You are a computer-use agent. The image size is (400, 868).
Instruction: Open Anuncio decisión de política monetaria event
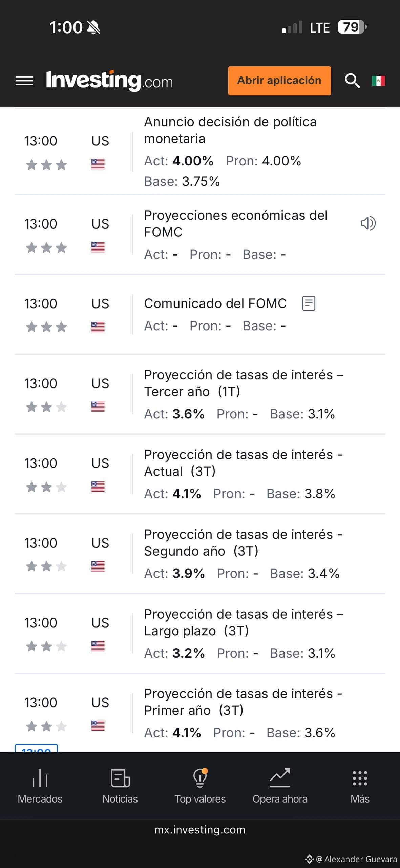pyautogui.click(x=200, y=152)
